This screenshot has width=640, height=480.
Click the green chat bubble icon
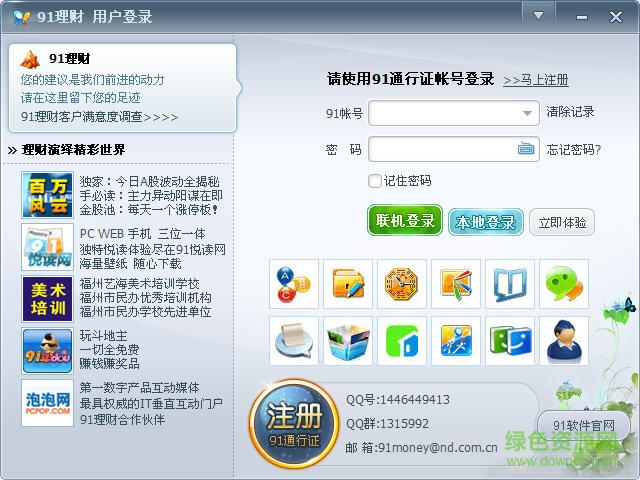[564, 284]
